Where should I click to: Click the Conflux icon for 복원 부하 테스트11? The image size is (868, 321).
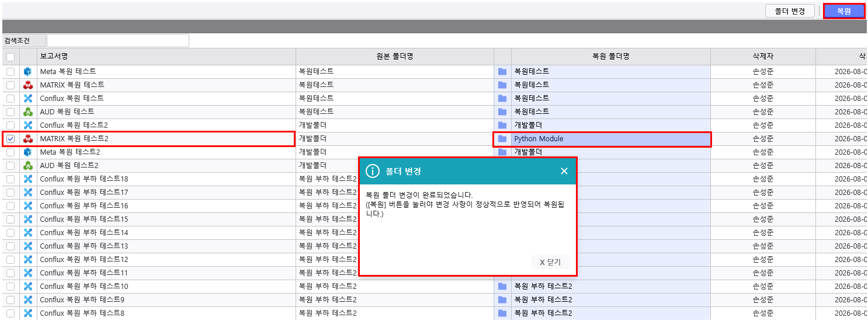click(x=28, y=273)
